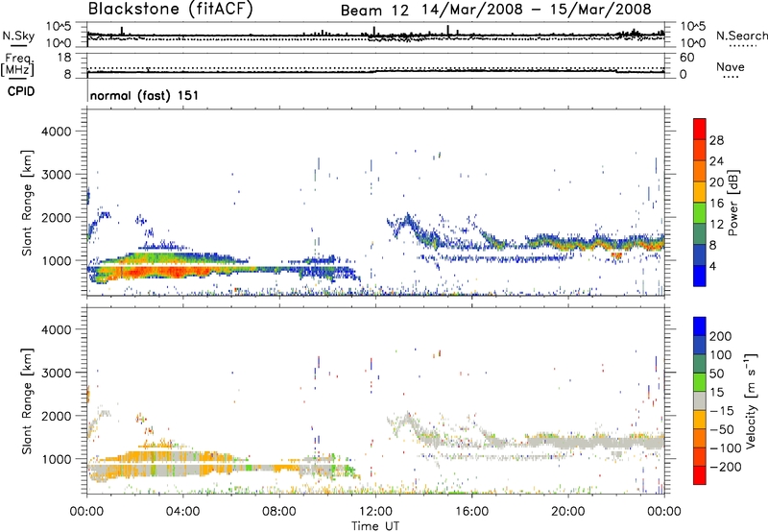Click the Freq. [MHz] axis label
The height and width of the screenshot is (532, 768).
(x=18, y=64)
